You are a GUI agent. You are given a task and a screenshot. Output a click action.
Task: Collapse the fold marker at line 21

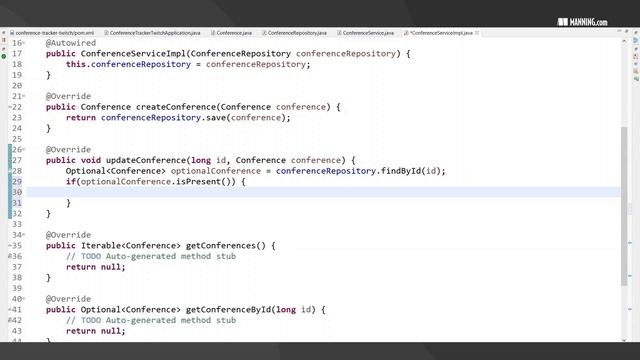24,96
